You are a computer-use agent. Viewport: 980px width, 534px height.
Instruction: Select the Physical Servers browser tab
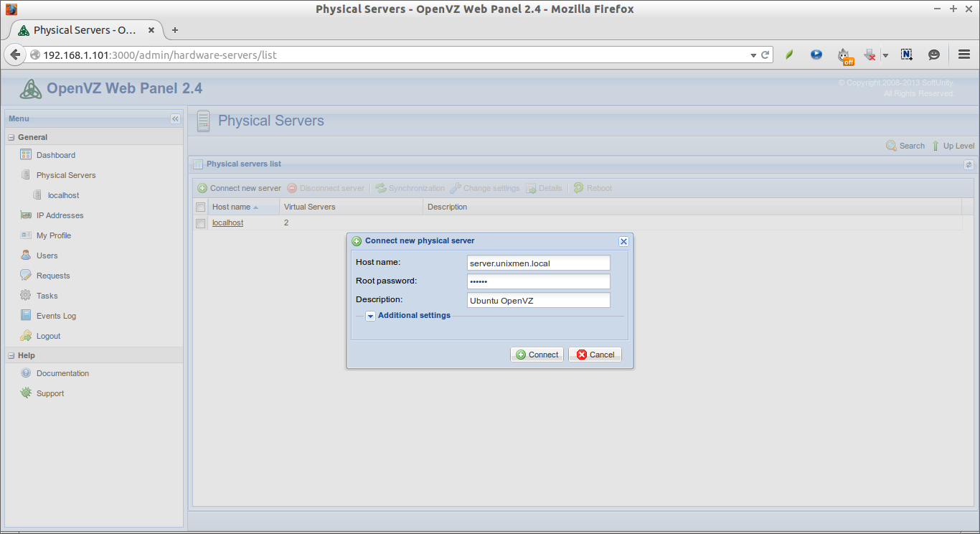click(x=85, y=30)
